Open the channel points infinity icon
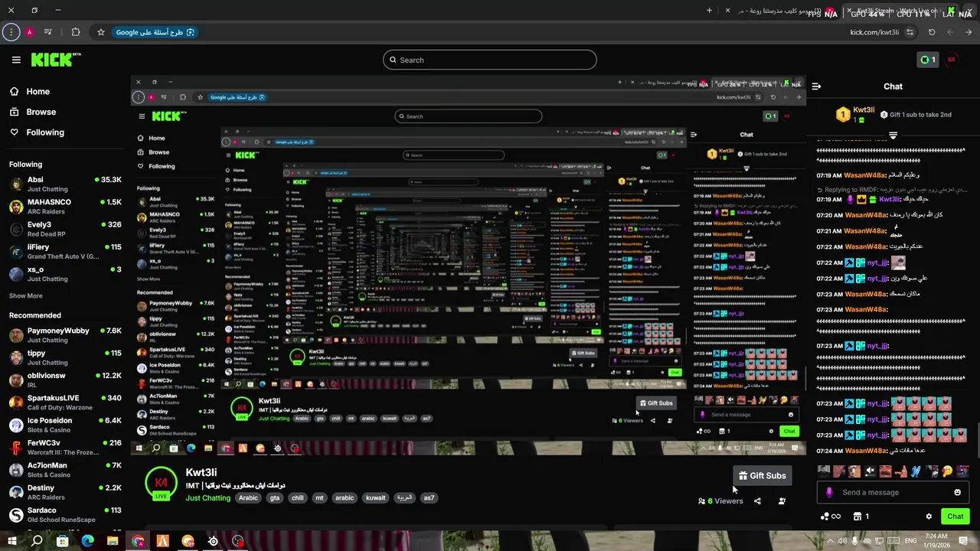Screen dimensions: 980x551 tap(830, 517)
